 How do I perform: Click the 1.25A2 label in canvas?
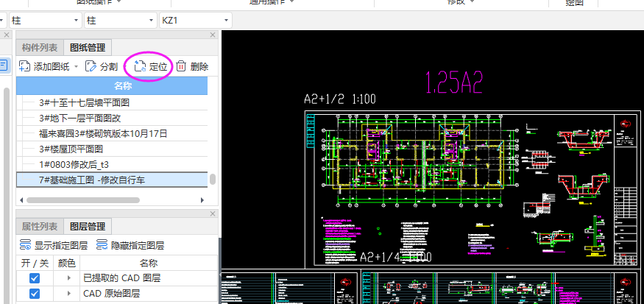tap(453, 82)
